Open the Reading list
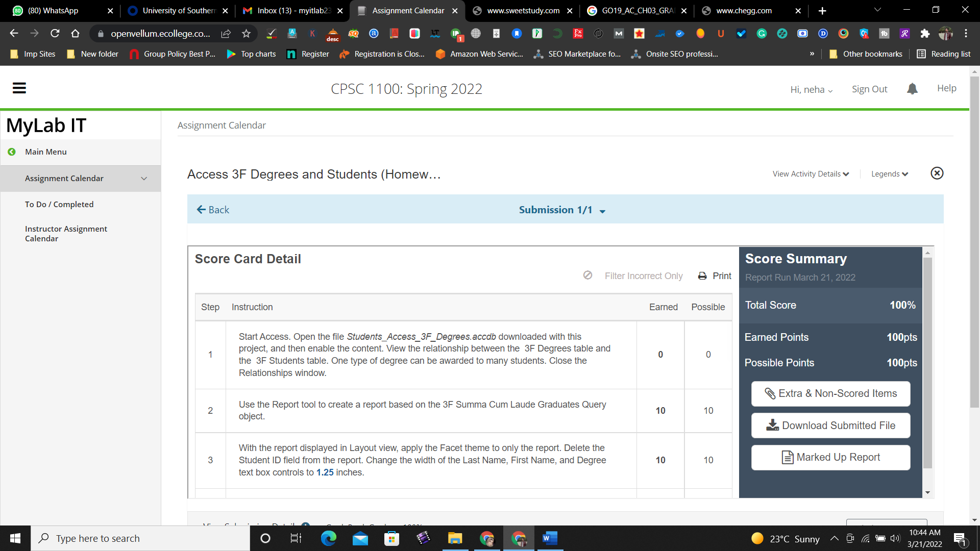Viewport: 980px width, 551px height. click(944, 54)
